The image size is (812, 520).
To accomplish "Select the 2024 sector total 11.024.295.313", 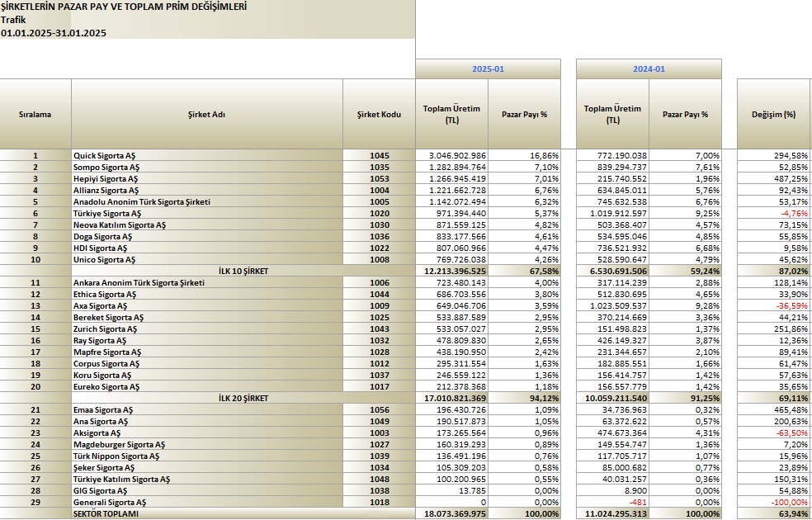I will (612, 513).
